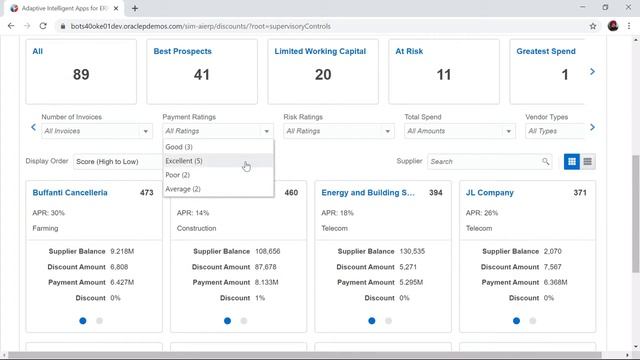Open a new browser tab
Image resolution: width=640 pixels, height=360 pixels.
(x=135, y=8)
